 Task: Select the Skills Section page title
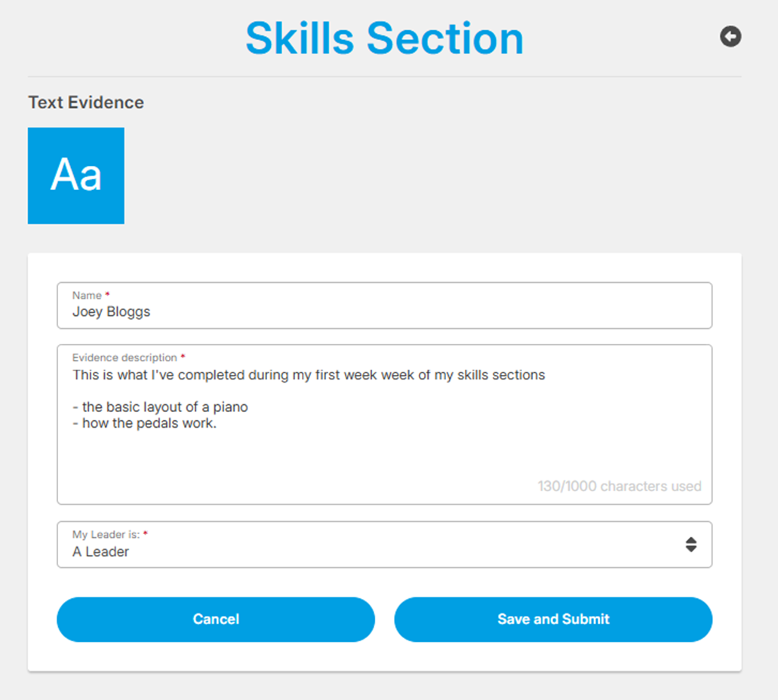pyautogui.click(x=384, y=38)
